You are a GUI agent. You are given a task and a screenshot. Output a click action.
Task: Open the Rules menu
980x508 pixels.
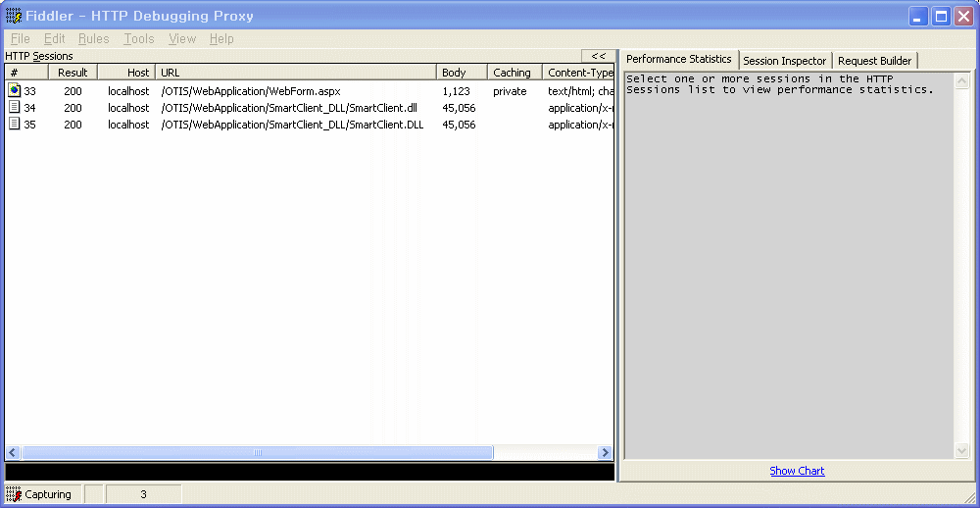point(94,39)
